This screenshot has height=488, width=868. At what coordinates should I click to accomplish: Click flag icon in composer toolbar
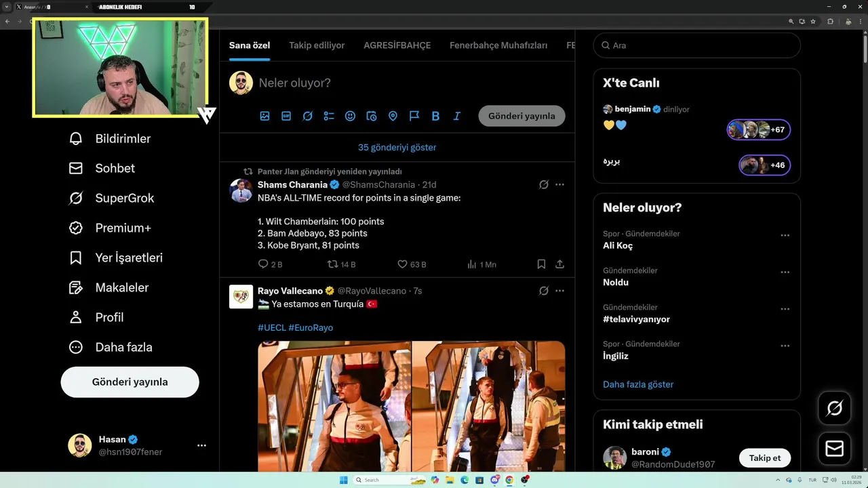(414, 116)
